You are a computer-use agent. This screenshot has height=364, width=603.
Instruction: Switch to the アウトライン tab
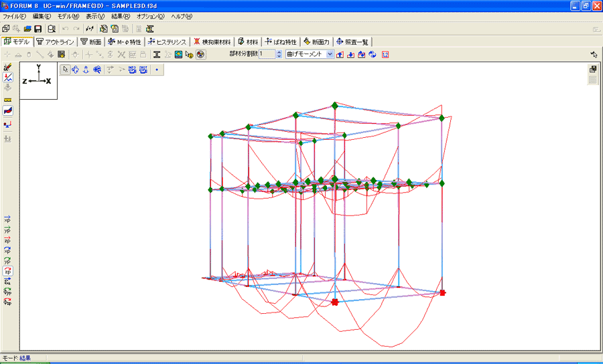56,42
